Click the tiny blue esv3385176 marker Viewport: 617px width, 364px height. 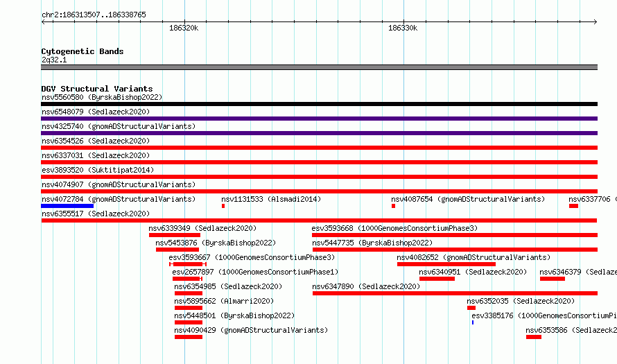tap(473, 322)
